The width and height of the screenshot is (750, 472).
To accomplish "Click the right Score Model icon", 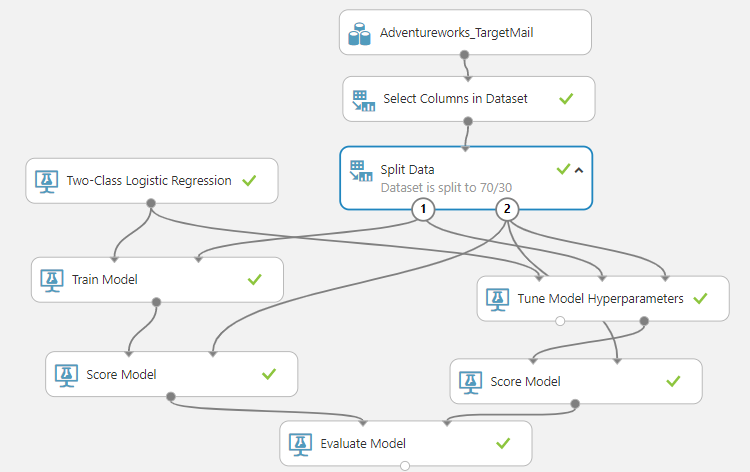I will pos(471,382).
